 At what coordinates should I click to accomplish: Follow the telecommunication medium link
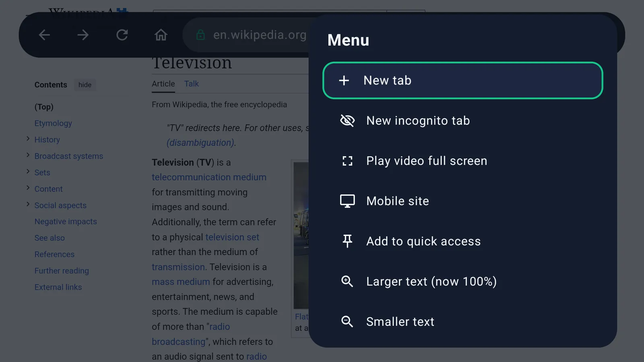209,177
